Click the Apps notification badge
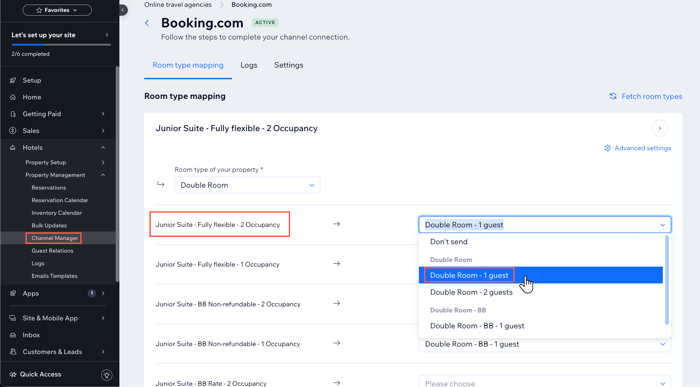This screenshot has width=700, height=387. click(x=92, y=293)
